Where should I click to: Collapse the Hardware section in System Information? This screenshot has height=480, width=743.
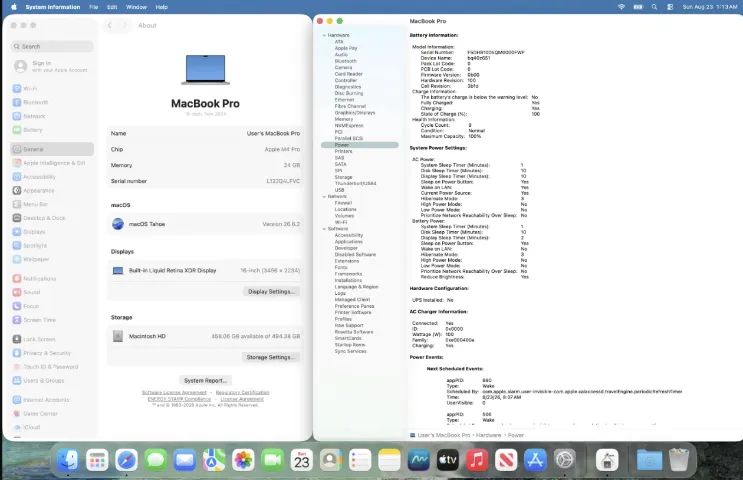pos(324,36)
